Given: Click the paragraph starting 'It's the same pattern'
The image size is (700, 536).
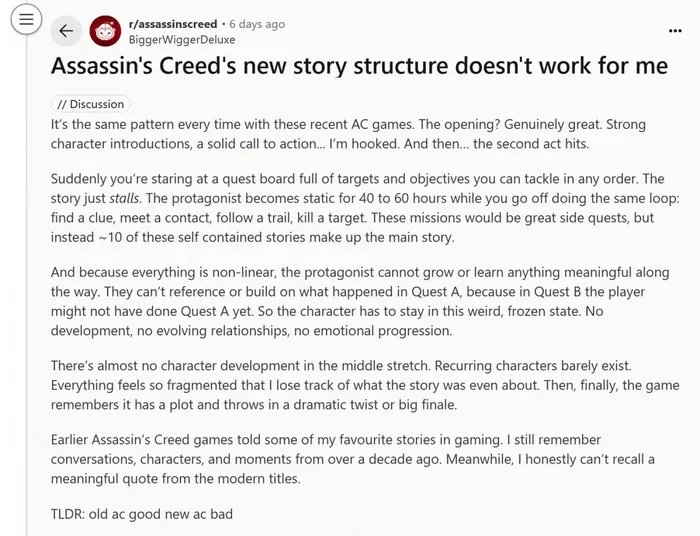Looking at the screenshot, I should pos(348,134).
